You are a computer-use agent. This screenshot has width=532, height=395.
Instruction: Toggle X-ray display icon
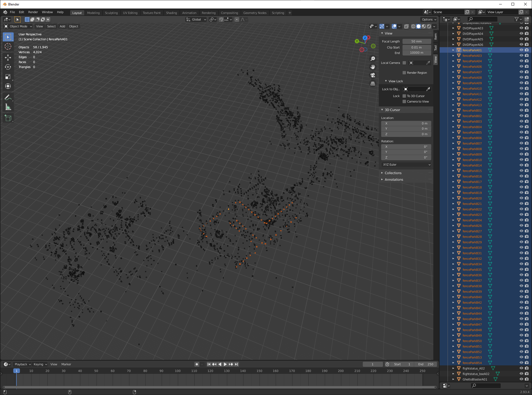tap(406, 26)
